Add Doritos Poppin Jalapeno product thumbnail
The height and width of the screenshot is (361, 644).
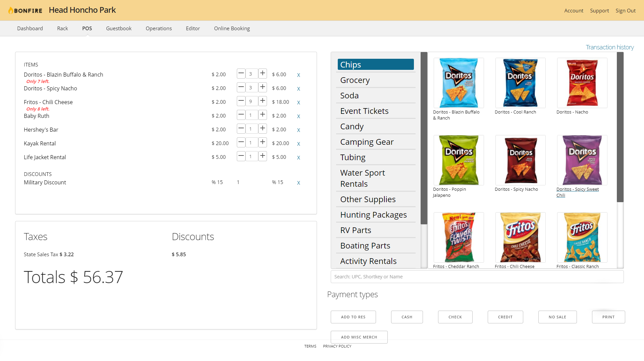(459, 160)
